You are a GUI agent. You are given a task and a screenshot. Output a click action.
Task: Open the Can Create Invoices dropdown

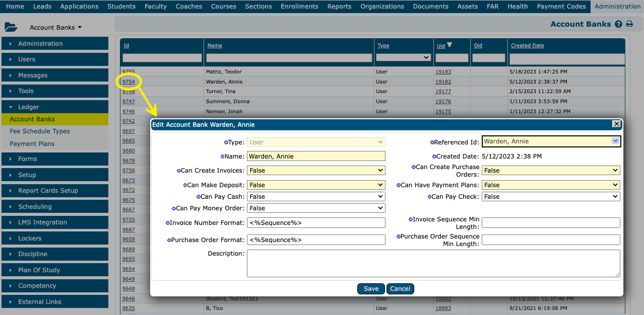pyautogui.click(x=316, y=171)
